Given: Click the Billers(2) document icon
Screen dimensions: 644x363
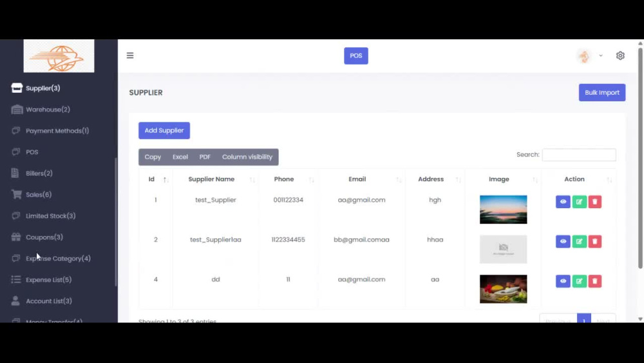Looking at the screenshot, I should coord(15,173).
